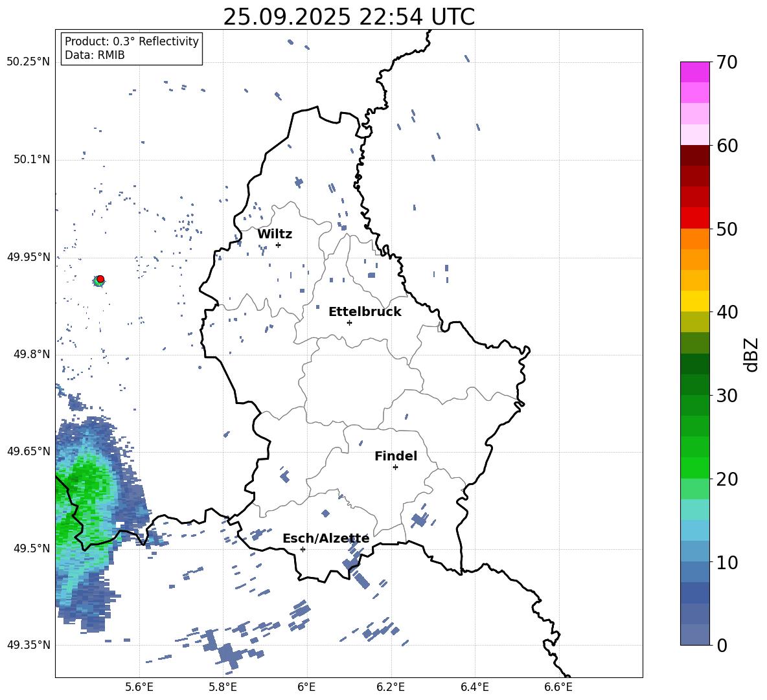Click the Ettelbruck city label
767x700 pixels.
tap(365, 312)
